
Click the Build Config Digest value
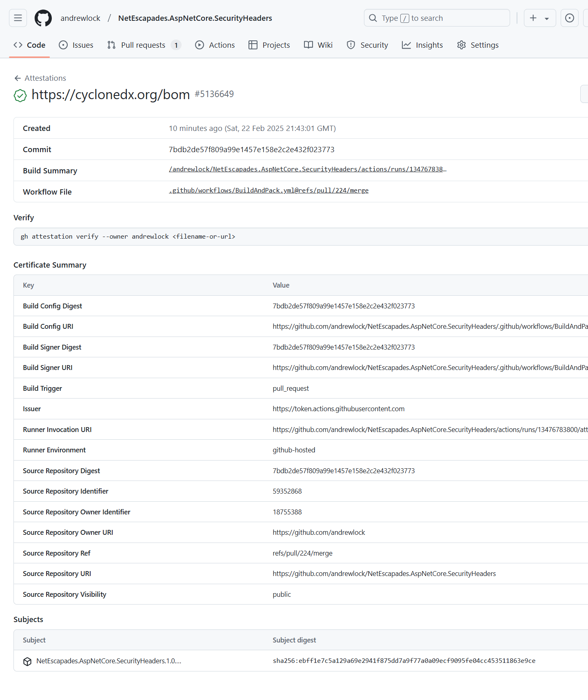344,306
